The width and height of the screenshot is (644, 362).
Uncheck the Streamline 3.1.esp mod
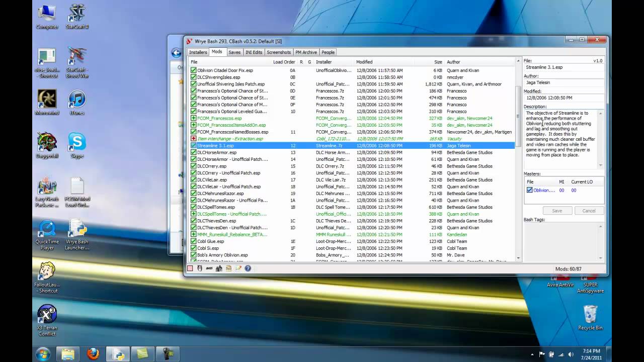[194, 146]
